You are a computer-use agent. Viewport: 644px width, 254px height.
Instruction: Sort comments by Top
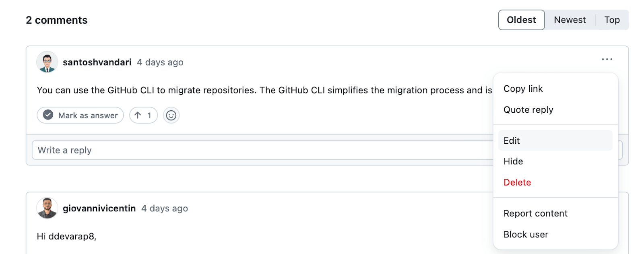pos(612,20)
